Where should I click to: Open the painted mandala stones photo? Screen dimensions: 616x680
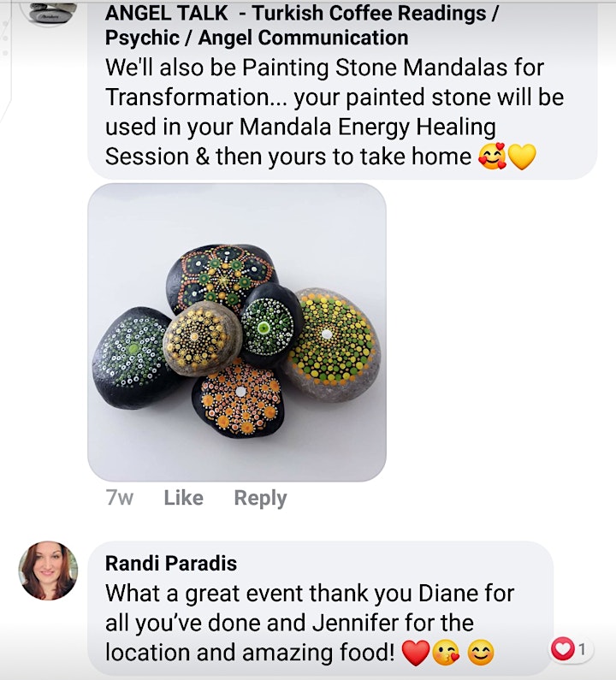coord(237,332)
